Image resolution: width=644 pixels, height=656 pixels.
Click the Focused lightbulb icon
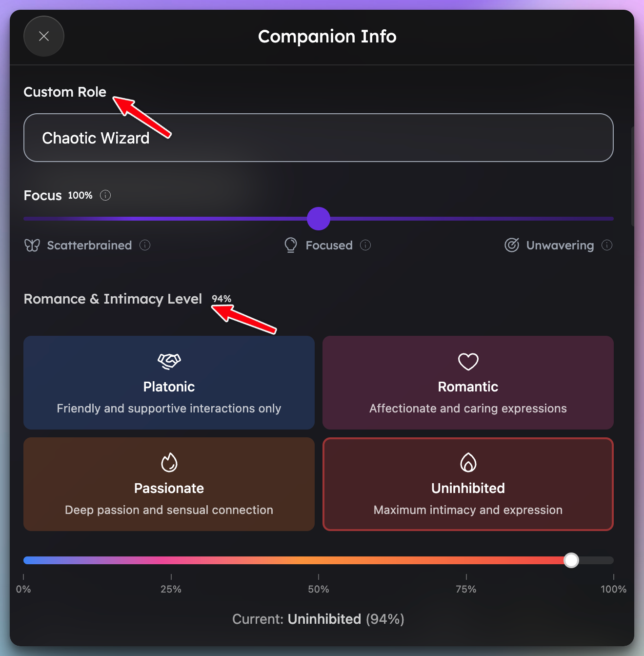pos(291,245)
